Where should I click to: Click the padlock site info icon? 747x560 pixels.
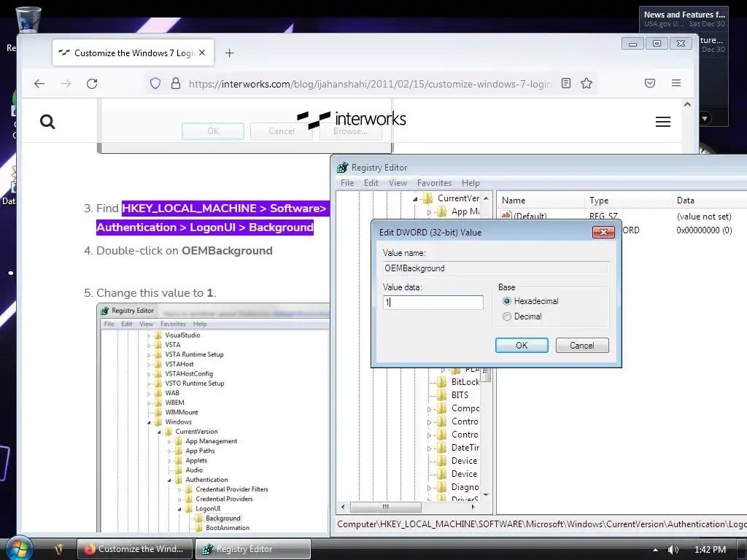click(x=176, y=83)
